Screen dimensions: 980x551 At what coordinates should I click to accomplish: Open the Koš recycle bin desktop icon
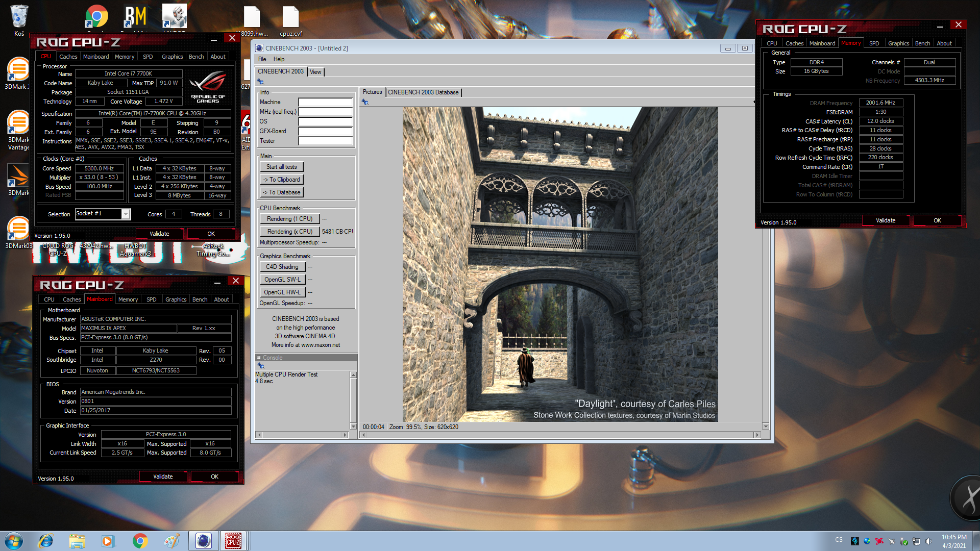pyautogui.click(x=19, y=20)
